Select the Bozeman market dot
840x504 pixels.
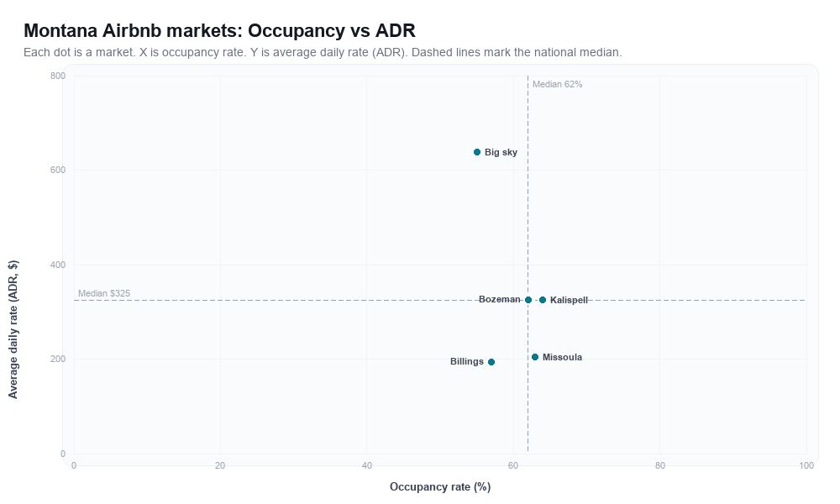[x=528, y=300]
